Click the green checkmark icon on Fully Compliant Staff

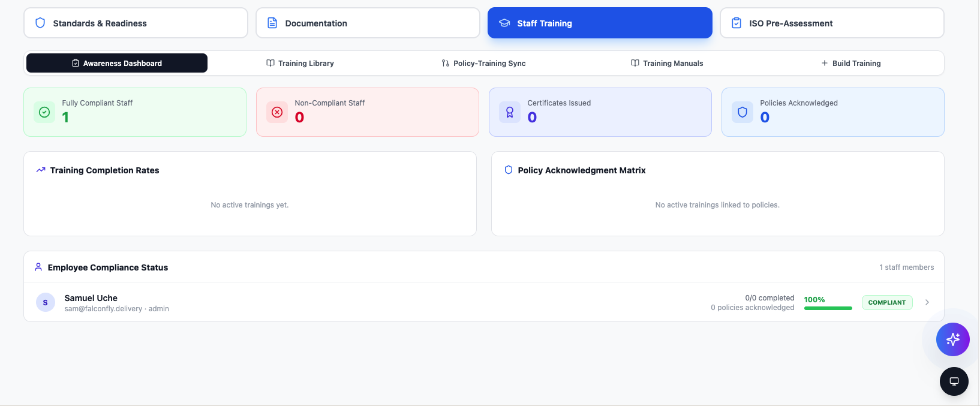44,112
